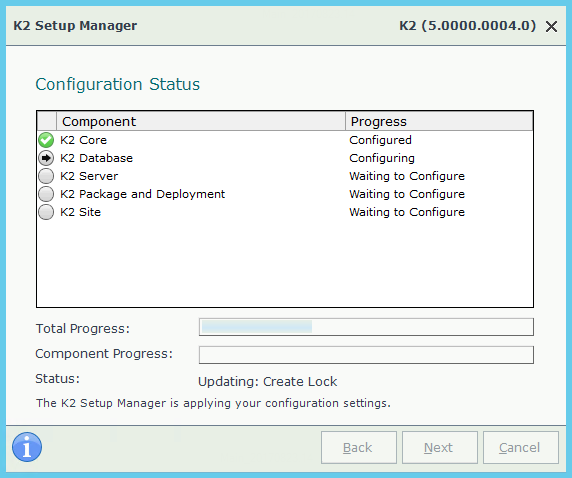
Task: Select the K2 Database component row
Action: pyautogui.click(x=285, y=158)
